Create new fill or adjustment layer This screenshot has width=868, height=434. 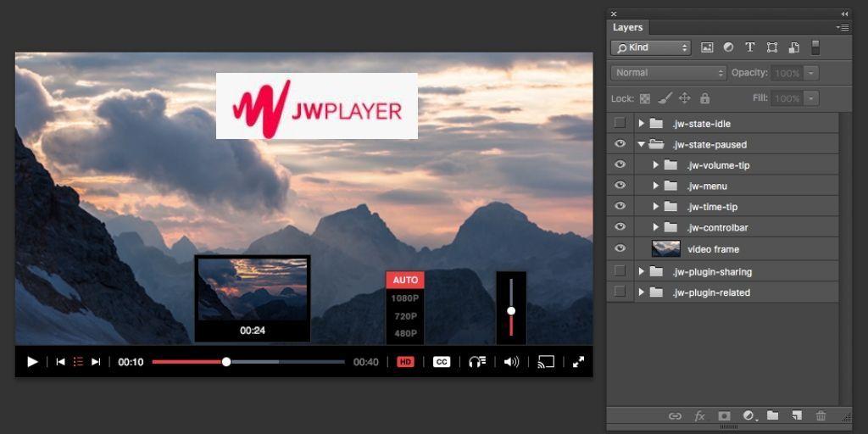click(x=749, y=416)
